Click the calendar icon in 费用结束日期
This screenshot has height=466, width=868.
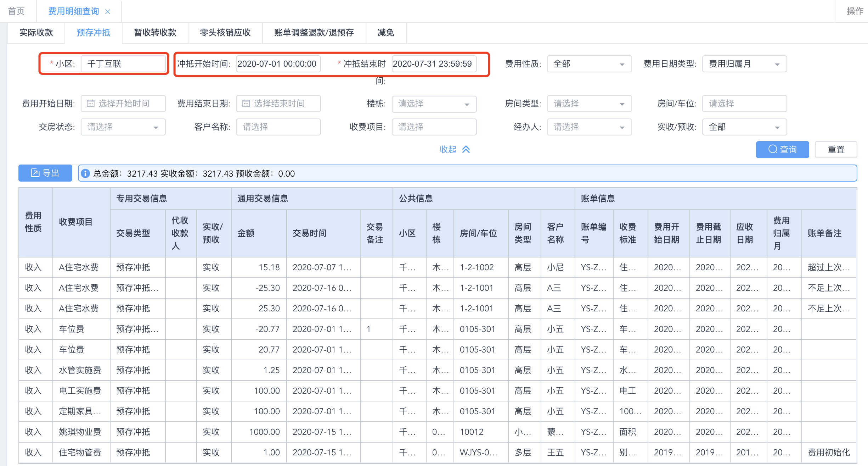tap(246, 103)
